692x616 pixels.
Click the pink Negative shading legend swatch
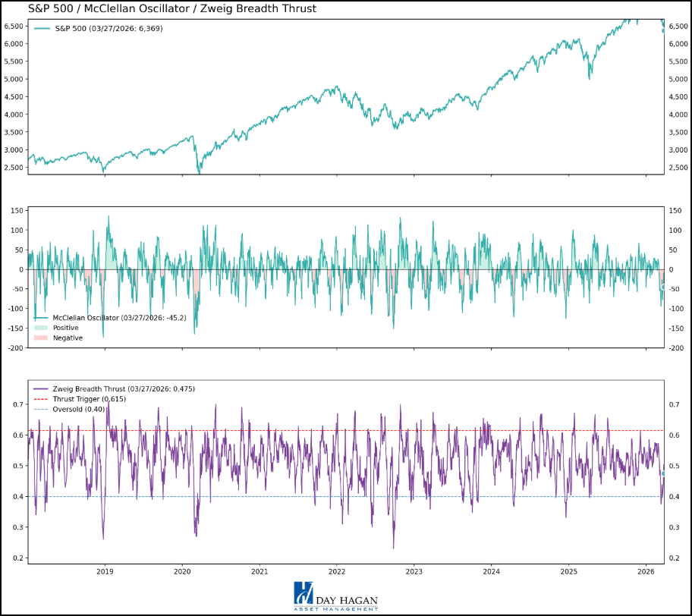39,338
